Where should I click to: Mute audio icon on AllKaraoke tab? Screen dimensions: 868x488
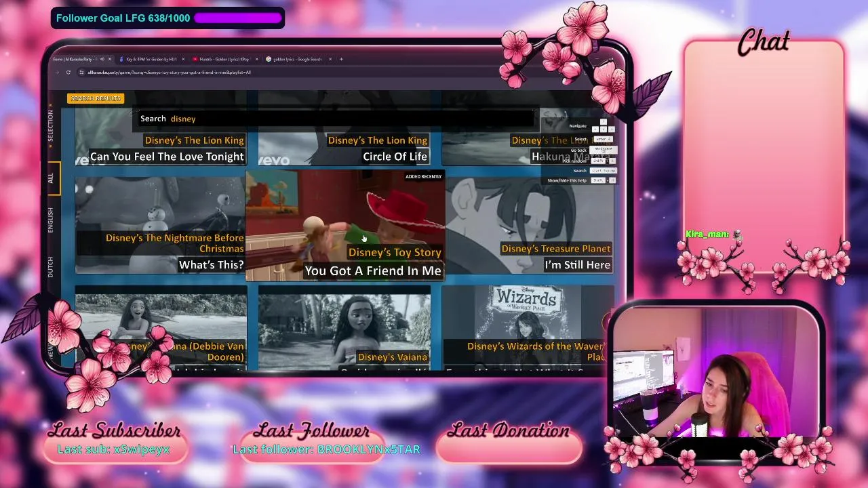(102, 59)
